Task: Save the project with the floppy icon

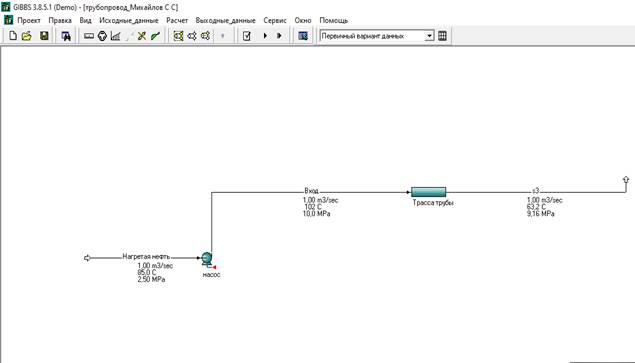Action: 44,36
